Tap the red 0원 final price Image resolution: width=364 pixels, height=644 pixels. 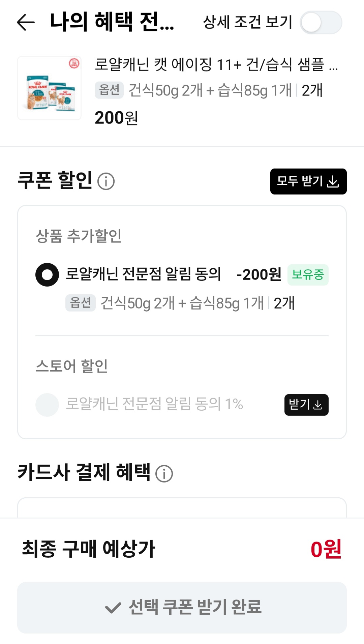[326, 549]
